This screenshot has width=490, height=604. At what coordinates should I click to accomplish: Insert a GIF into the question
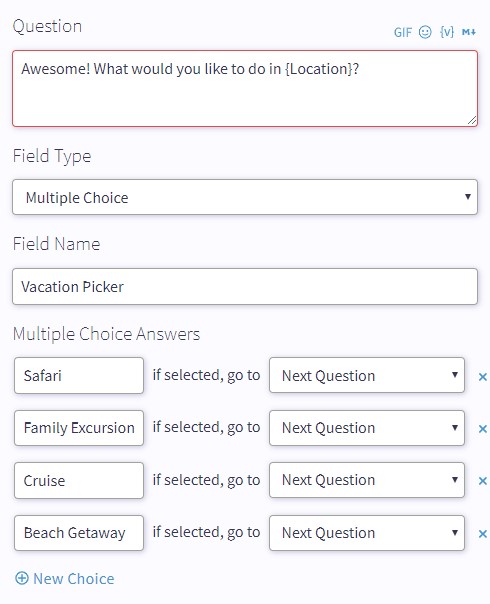(x=403, y=32)
